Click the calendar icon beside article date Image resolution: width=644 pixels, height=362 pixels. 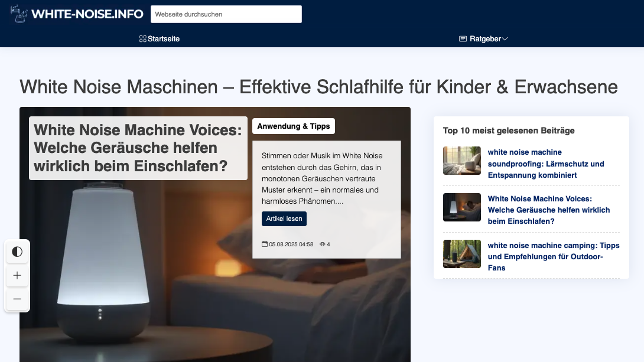click(265, 244)
